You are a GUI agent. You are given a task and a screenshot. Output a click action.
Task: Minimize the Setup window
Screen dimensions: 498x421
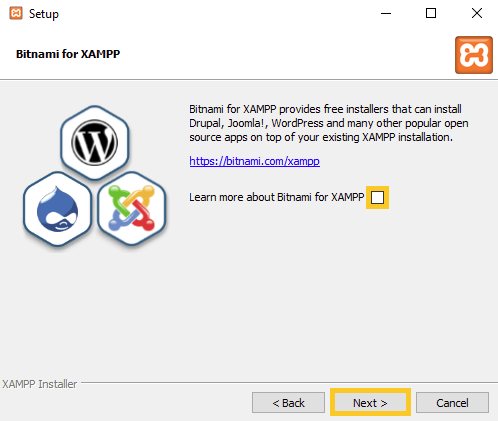[x=386, y=14]
